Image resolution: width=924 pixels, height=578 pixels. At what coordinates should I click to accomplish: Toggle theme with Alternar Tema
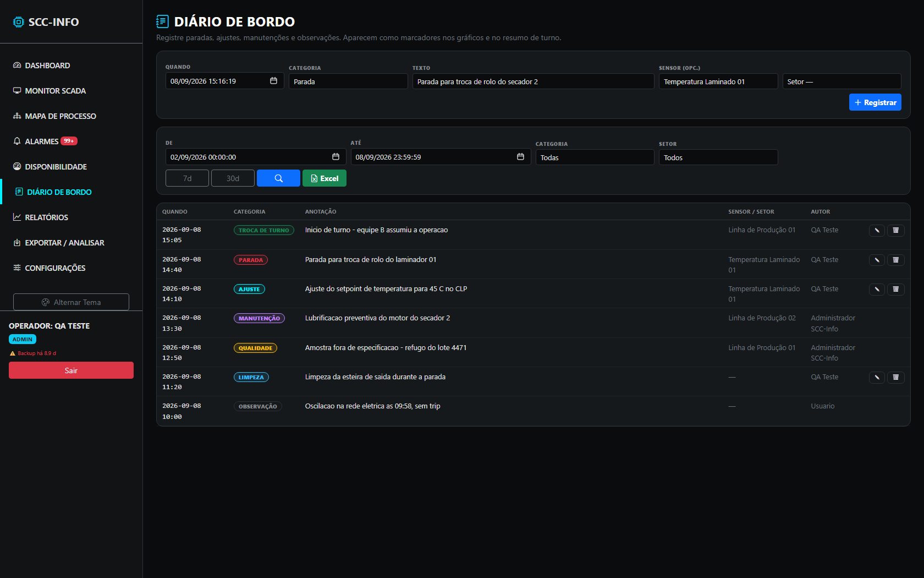tap(71, 302)
